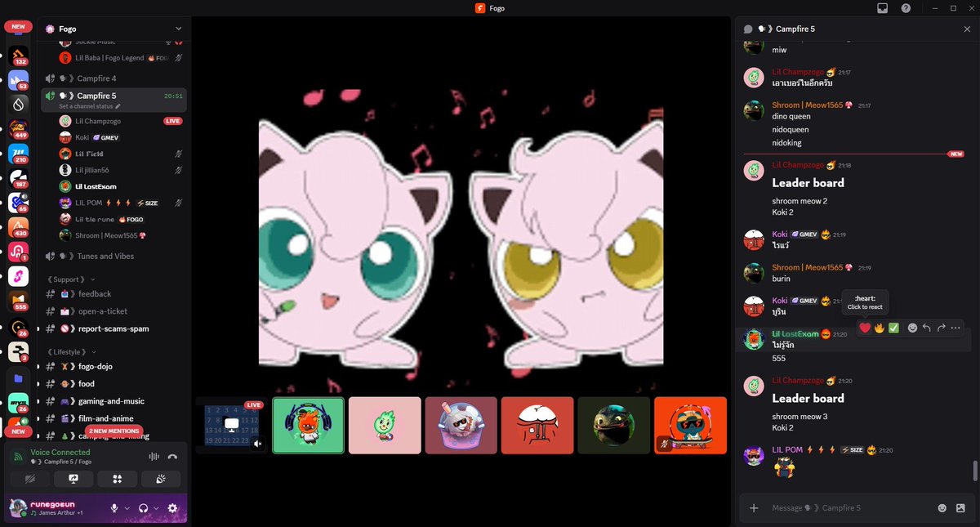The image size is (980, 527).
Task: Open the Tunes and Vibes voice channel
Action: tap(114, 256)
